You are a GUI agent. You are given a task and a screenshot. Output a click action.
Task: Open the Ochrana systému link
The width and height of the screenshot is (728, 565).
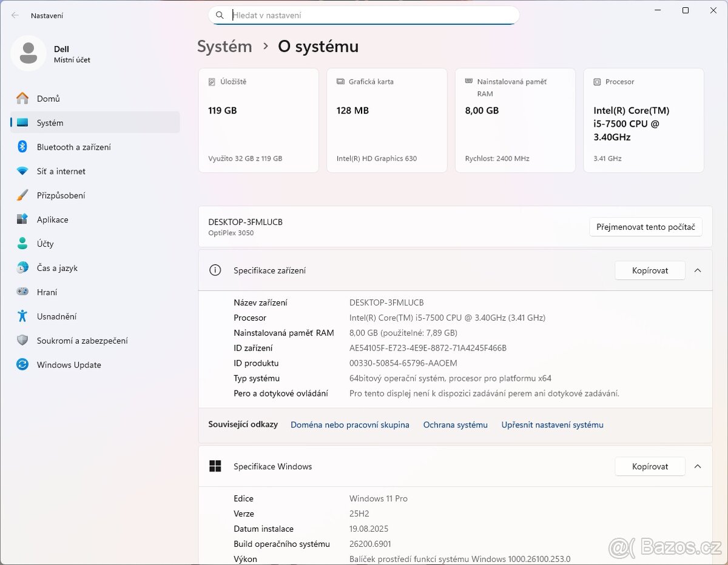tap(455, 425)
